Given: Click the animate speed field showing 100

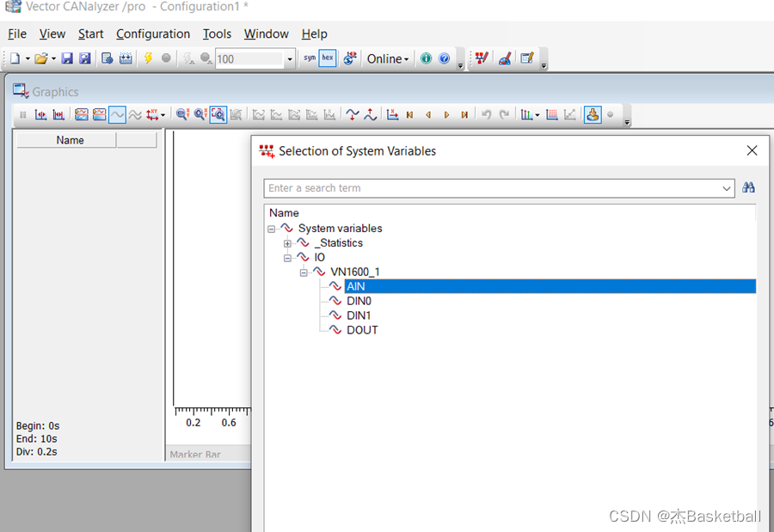Looking at the screenshot, I should click(249, 59).
